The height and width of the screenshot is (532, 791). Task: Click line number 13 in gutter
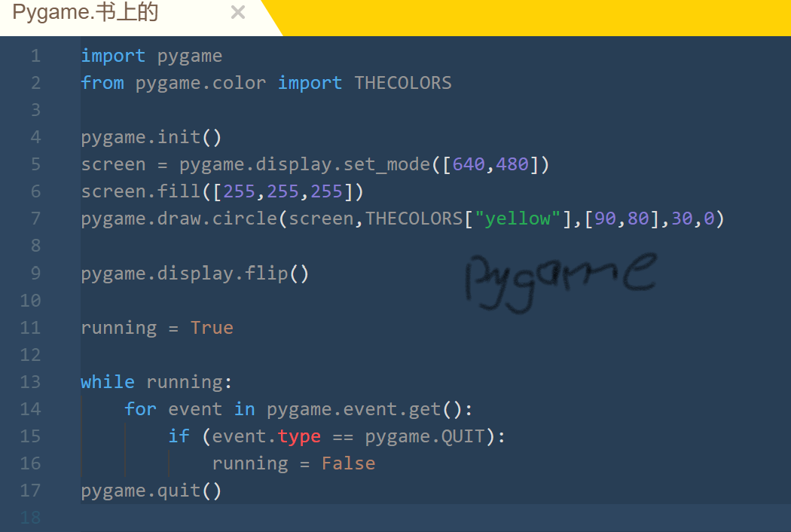point(30,381)
